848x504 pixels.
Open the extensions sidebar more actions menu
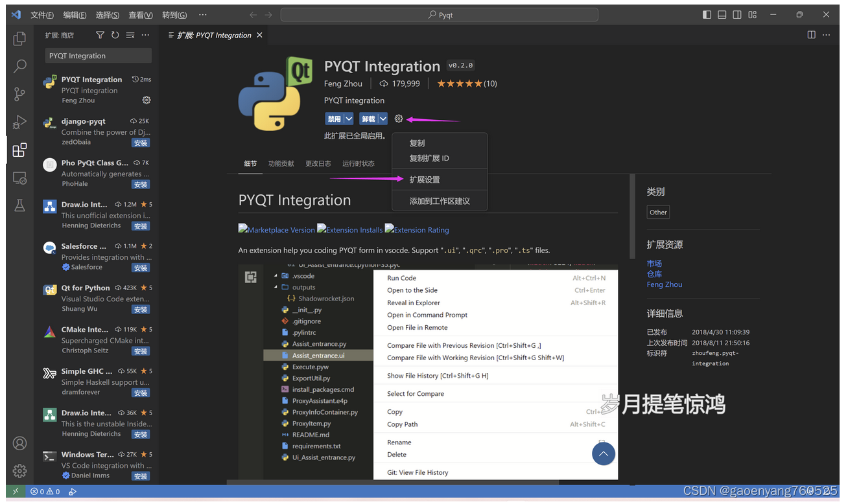(x=145, y=35)
